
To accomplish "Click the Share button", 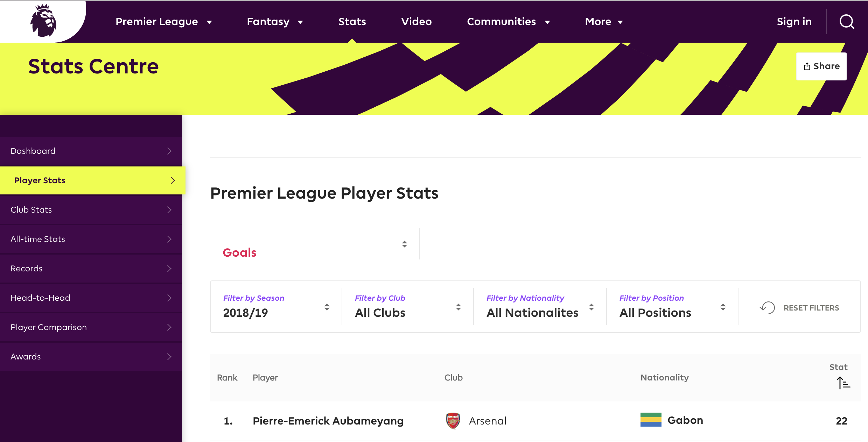I will 821,66.
